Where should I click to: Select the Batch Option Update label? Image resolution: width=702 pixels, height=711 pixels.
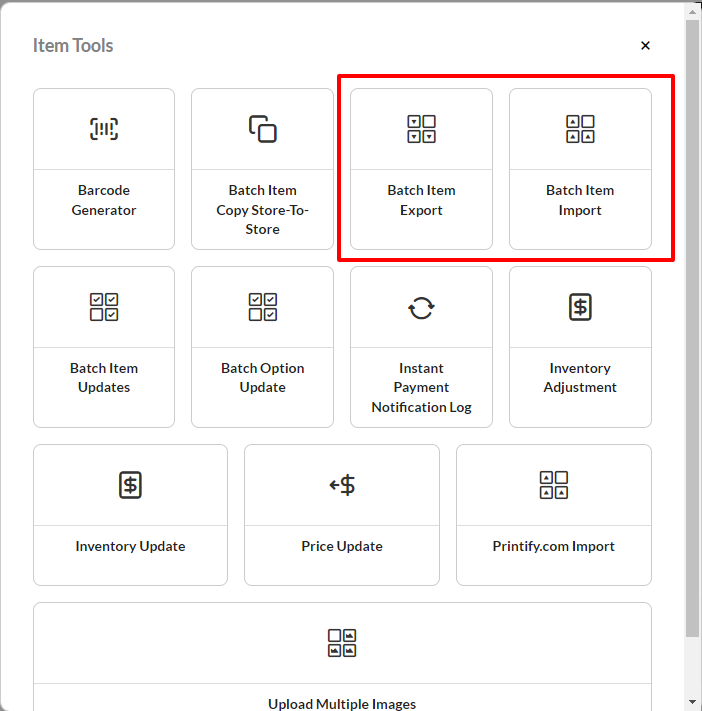[263, 378]
